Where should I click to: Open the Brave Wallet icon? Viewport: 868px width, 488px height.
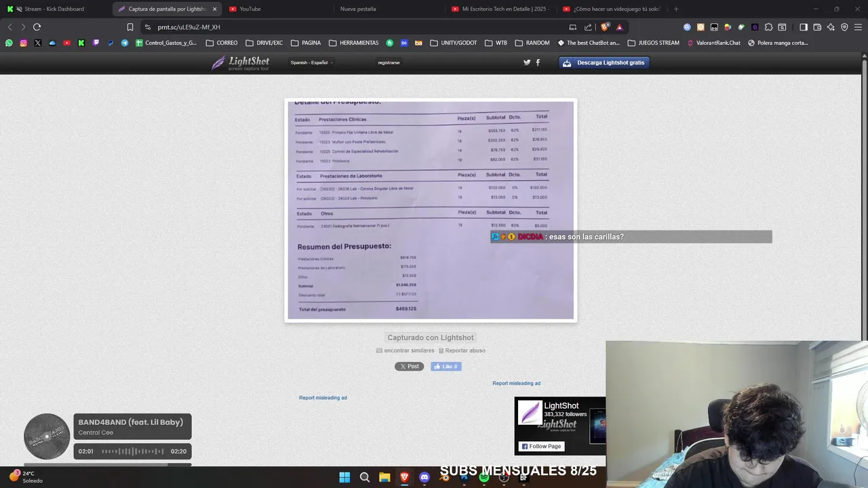(817, 27)
